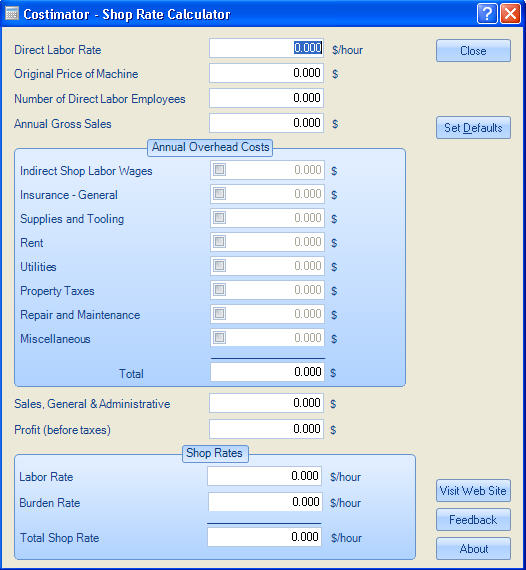Click the Profit (before taxes) field
The image size is (526, 570).
(x=266, y=429)
